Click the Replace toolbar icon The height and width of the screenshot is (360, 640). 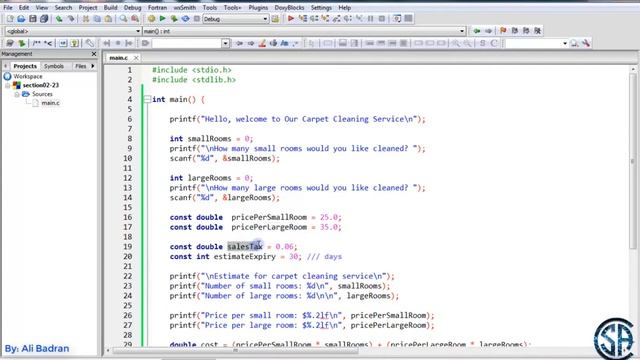(x=135, y=19)
